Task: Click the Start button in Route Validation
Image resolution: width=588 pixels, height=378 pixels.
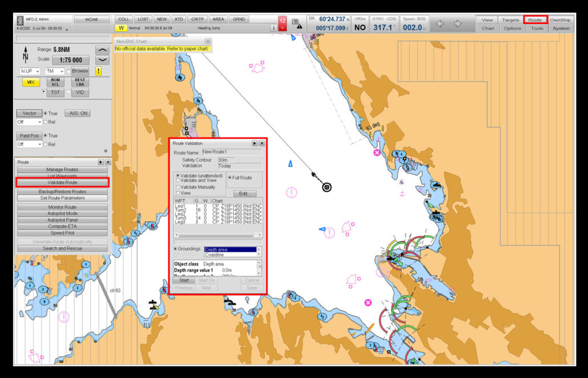Action: [x=184, y=280]
